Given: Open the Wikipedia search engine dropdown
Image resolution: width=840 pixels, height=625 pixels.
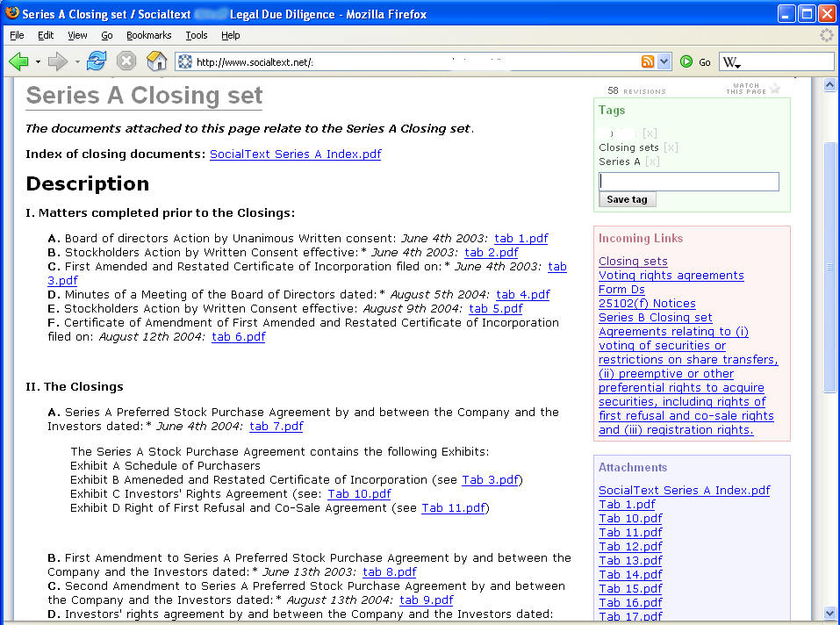Looking at the screenshot, I should point(732,62).
